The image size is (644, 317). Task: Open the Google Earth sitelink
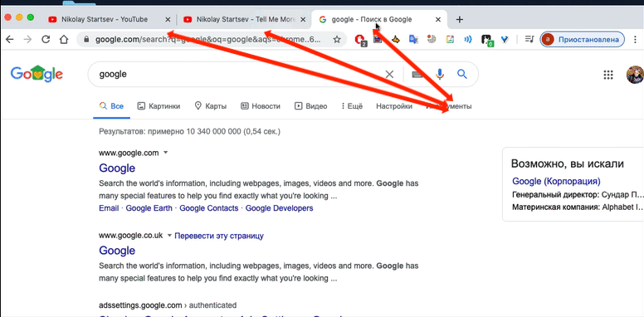[x=149, y=208]
